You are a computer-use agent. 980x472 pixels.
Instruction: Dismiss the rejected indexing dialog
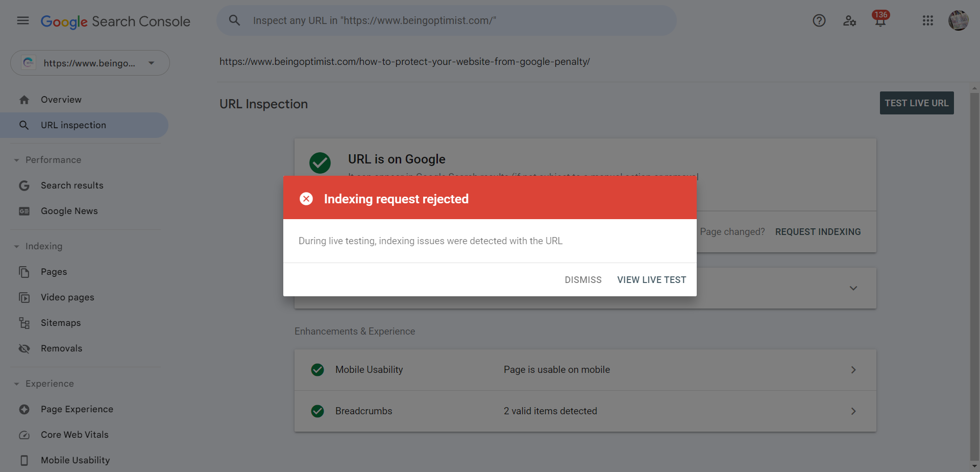583,280
